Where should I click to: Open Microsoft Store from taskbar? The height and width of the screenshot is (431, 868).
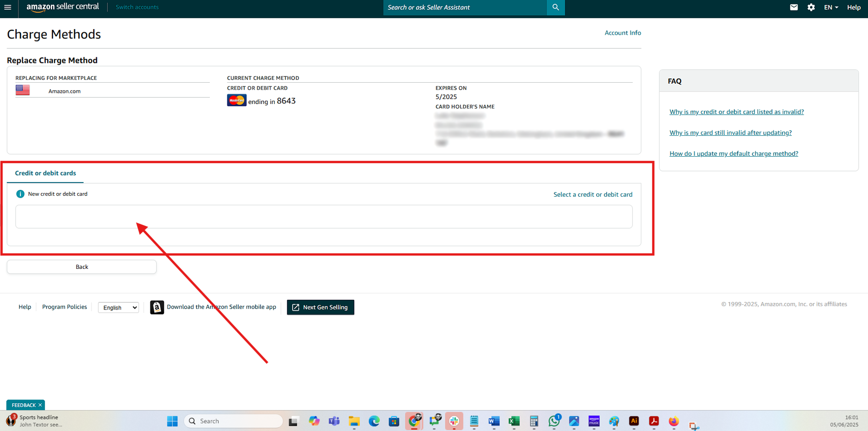[x=394, y=421]
